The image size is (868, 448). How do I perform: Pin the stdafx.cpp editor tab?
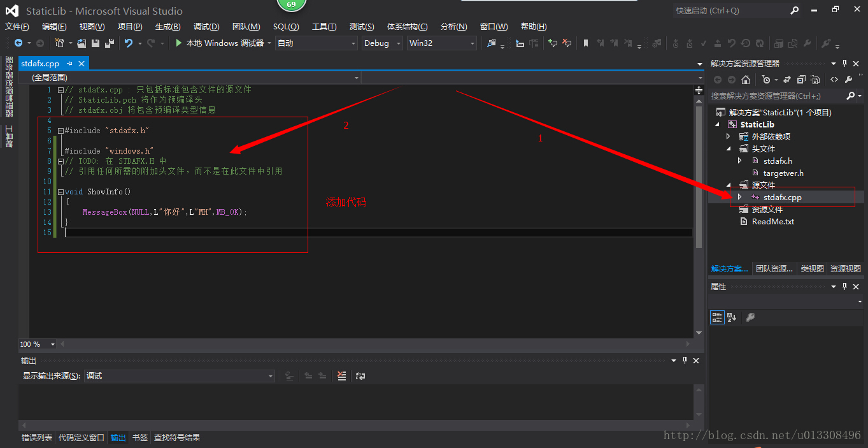[x=70, y=64]
